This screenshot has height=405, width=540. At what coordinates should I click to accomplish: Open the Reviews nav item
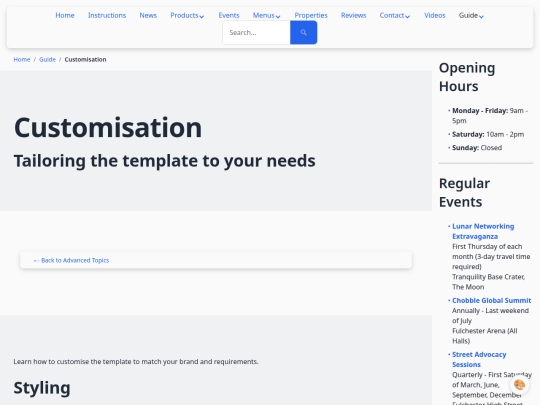(x=353, y=15)
